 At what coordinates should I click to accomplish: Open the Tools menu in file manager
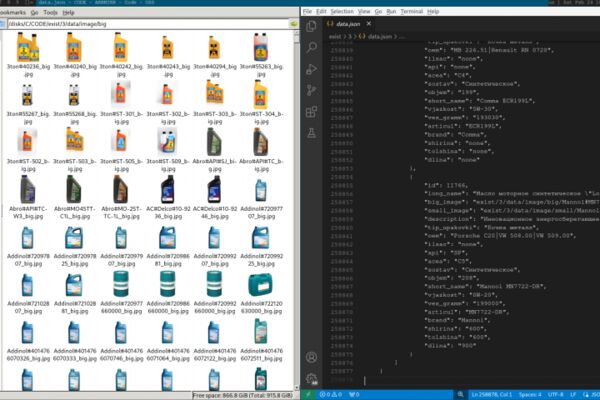(x=50, y=13)
